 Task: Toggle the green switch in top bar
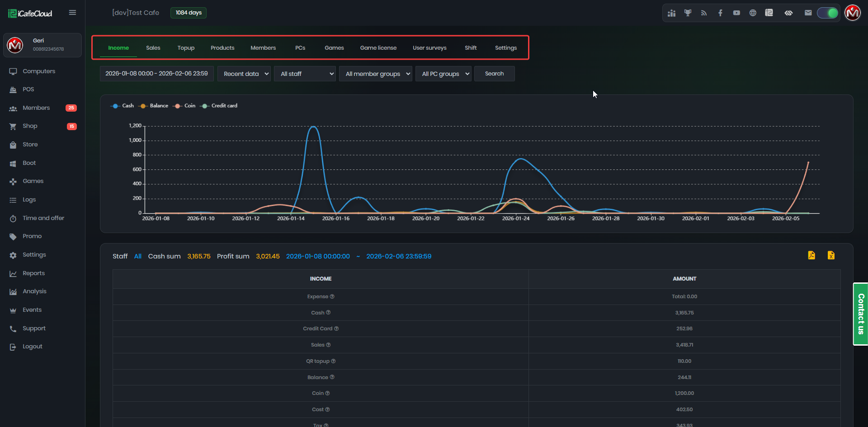(827, 13)
